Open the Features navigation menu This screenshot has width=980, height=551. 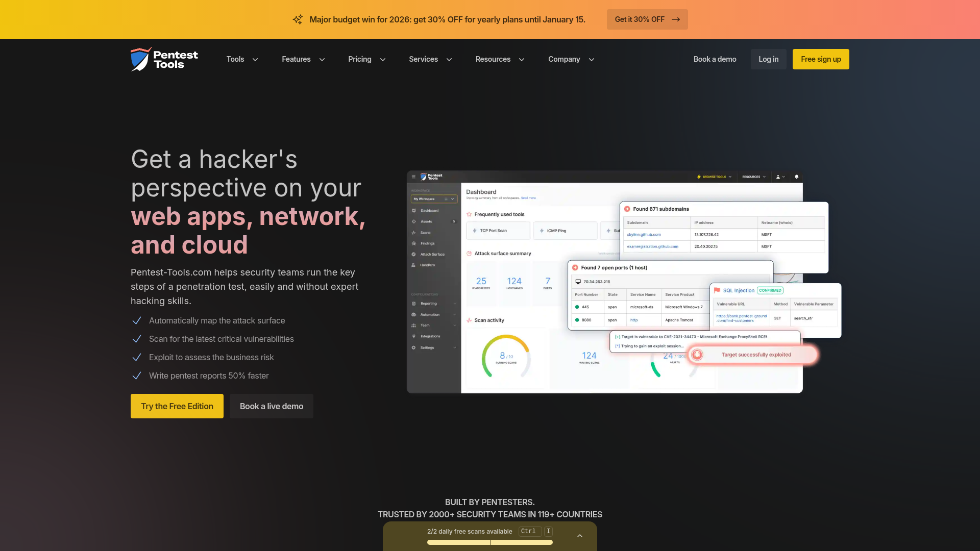click(x=303, y=59)
